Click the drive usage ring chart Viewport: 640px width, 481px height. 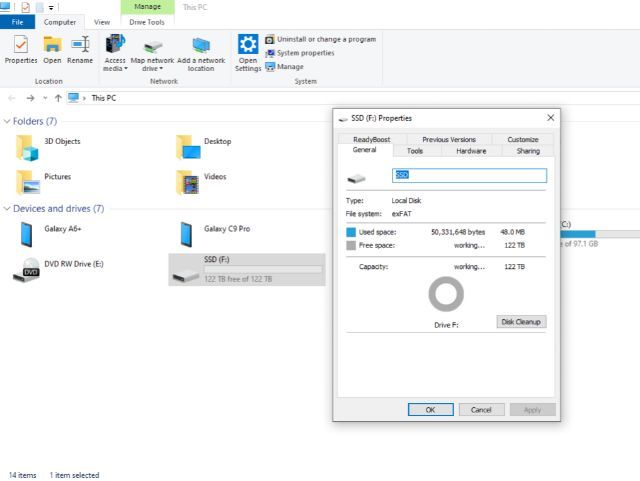tap(446, 294)
